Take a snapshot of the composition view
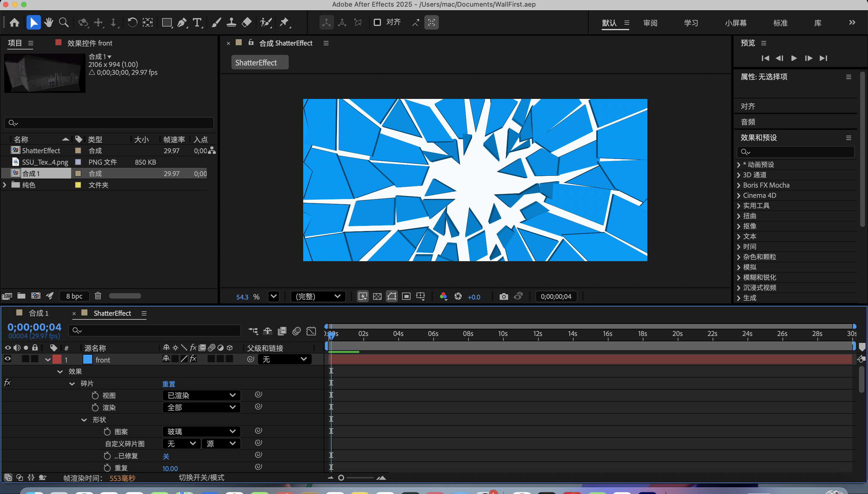This screenshot has width=868, height=494. (504, 296)
